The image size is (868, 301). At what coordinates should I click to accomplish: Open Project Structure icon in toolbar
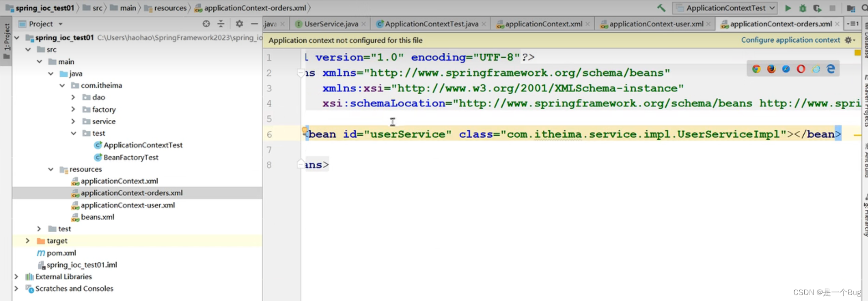pos(851,8)
